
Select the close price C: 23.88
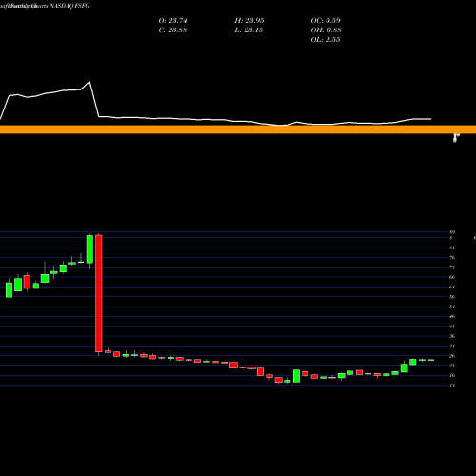[172, 30]
